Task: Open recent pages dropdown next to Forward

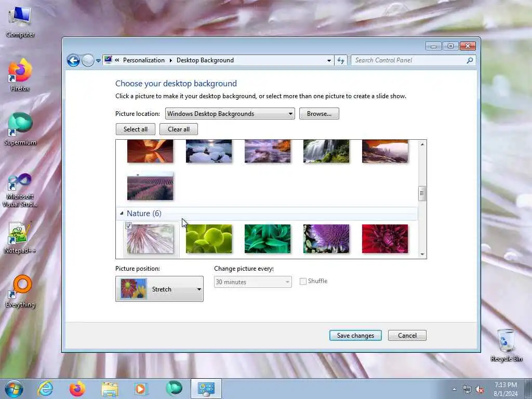Action: pyautogui.click(x=98, y=61)
